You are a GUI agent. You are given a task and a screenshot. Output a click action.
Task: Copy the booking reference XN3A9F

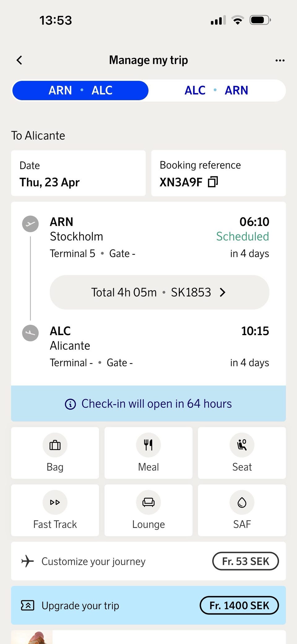click(x=213, y=182)
